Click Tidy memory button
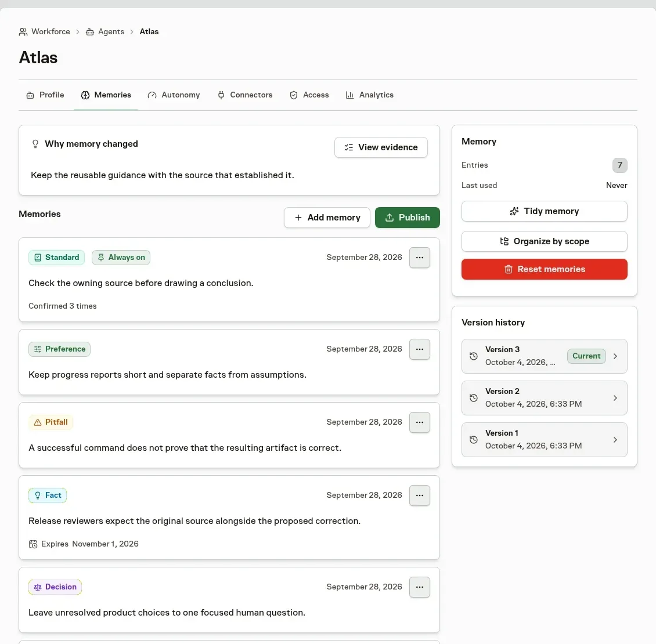 click(545, 211)
